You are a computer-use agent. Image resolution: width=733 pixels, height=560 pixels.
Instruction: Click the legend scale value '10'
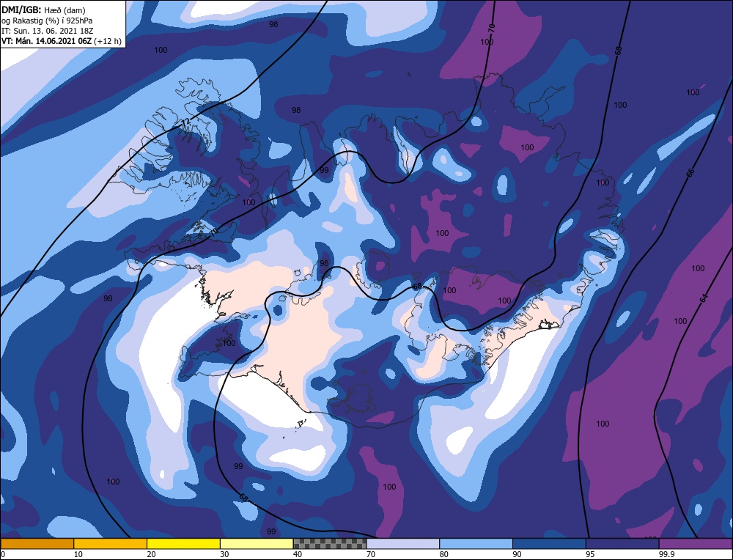pyautogui.click(x=78, y=554)
